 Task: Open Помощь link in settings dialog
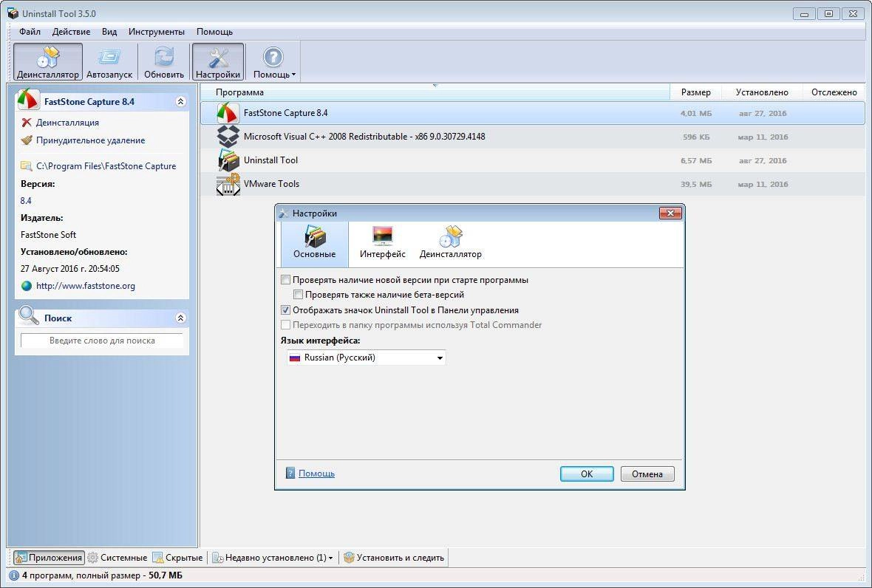click(x=316, y=474)
